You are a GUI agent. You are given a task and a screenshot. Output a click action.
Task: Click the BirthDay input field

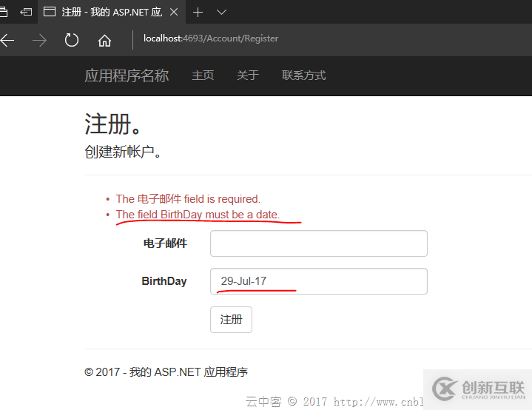pos(319,281)
